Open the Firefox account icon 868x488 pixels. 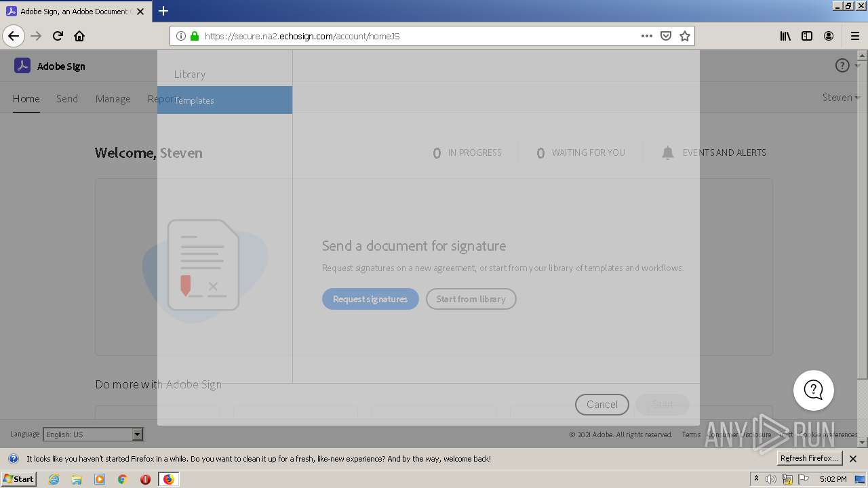click(829, 36)
